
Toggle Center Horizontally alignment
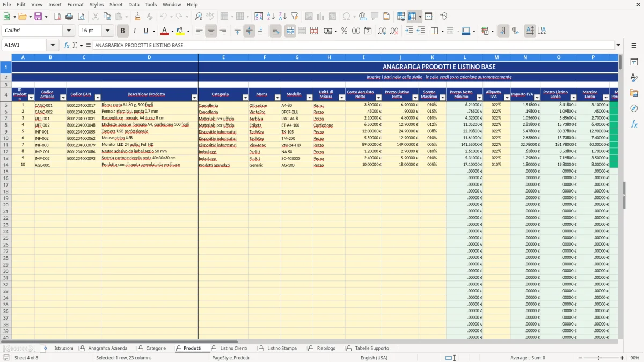[x=211, y=31]
